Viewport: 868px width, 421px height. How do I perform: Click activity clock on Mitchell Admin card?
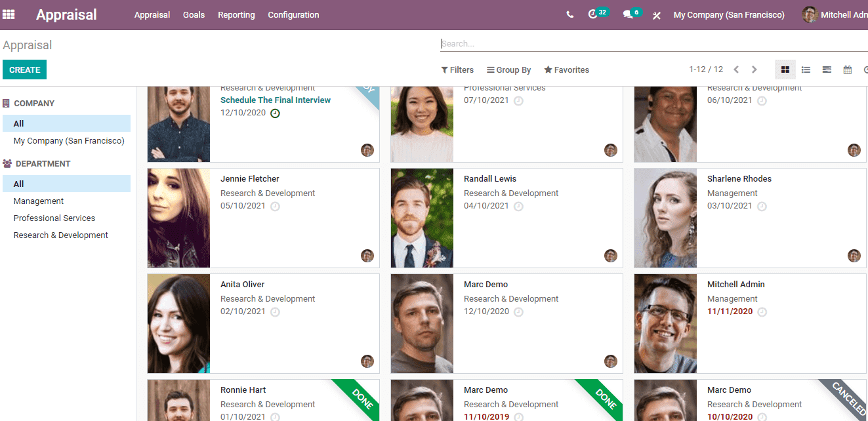click(762, 312)
